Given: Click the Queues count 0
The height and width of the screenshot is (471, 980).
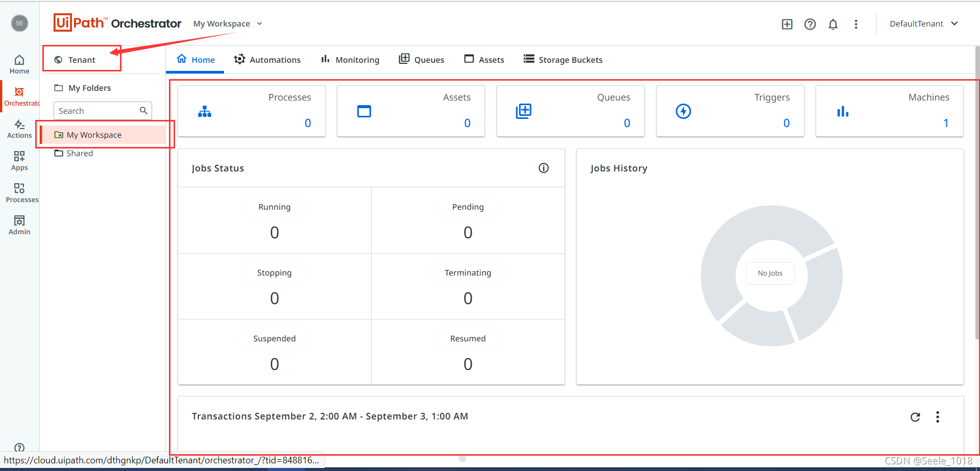Looking at the screenshot, I should (x=627, y=123).
